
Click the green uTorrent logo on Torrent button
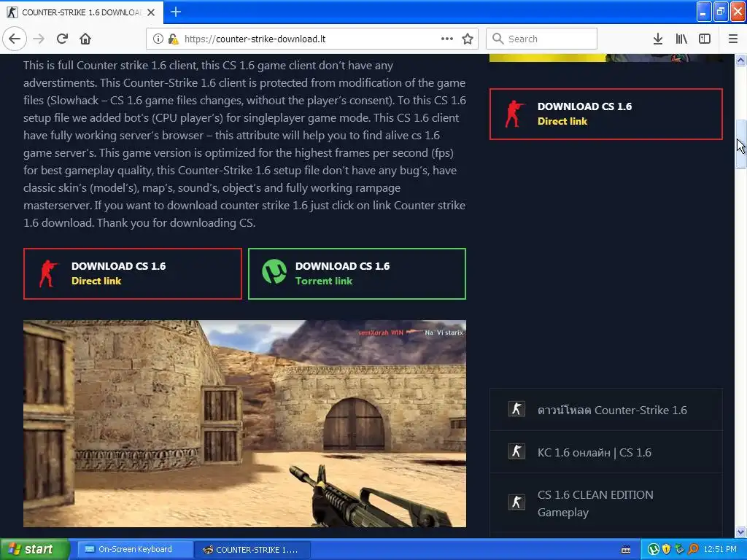point(274,271)
